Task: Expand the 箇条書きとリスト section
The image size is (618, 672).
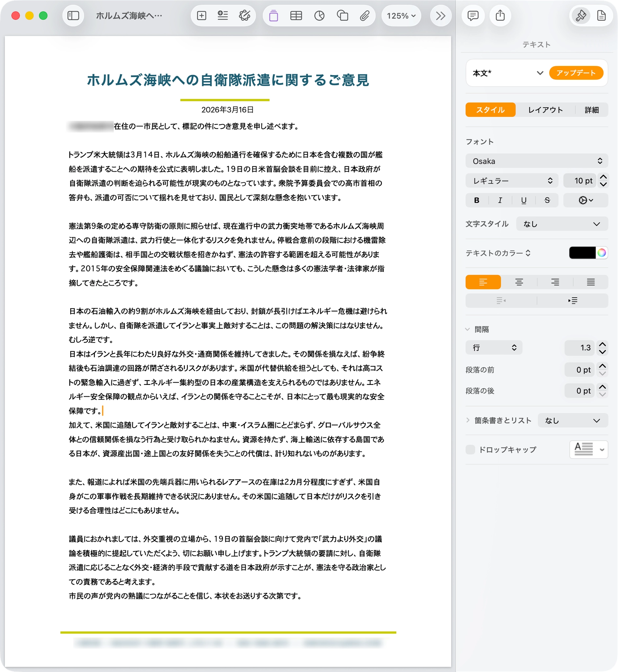Action: 468,420
